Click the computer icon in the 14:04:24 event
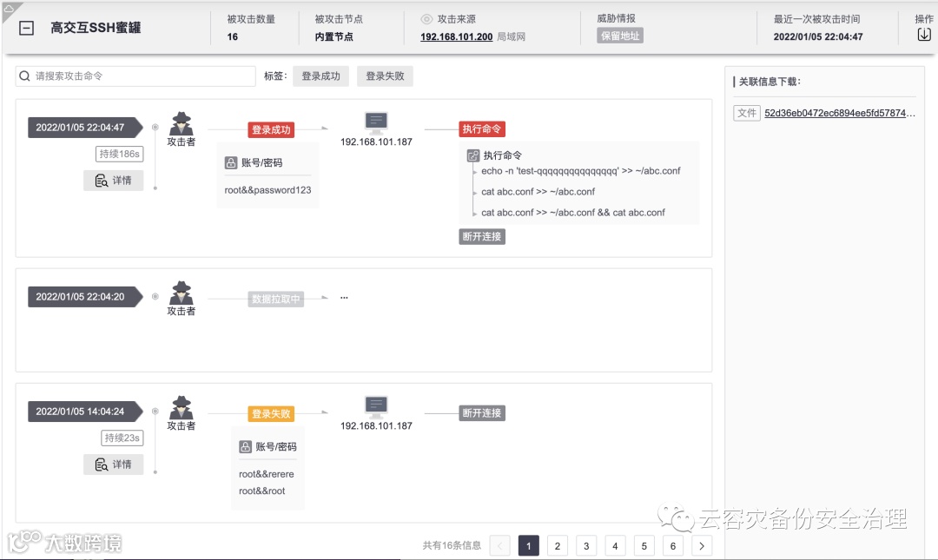938x560 pixels. click(376, 407)
